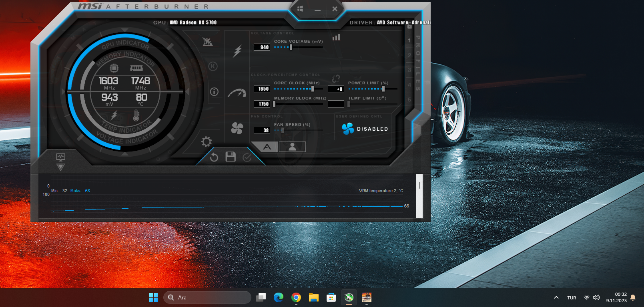The image size is (644, 307).
Task: Detach the hardware monitor graph window
Action: click(60, 157)
